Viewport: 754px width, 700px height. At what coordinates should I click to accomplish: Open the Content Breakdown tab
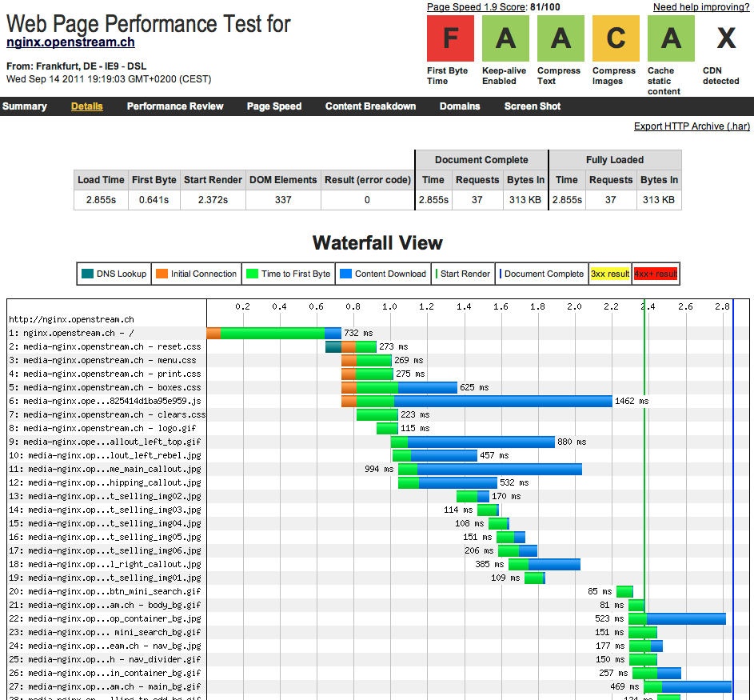click(370, 106)
